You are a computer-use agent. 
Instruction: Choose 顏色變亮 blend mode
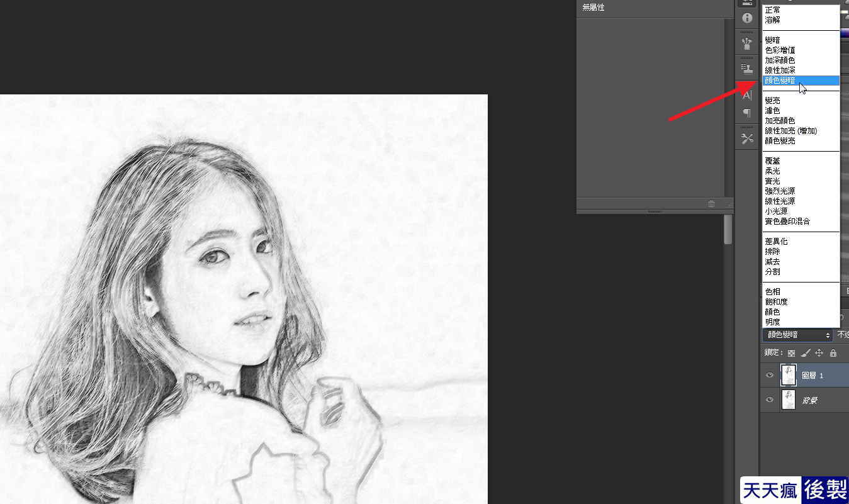point(801,141)
